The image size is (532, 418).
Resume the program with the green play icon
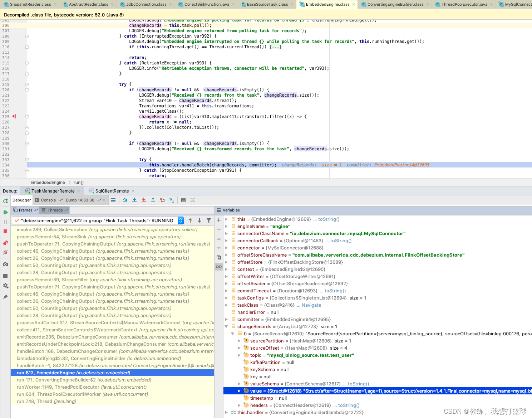pyautogui.click(x=5, y=212)
